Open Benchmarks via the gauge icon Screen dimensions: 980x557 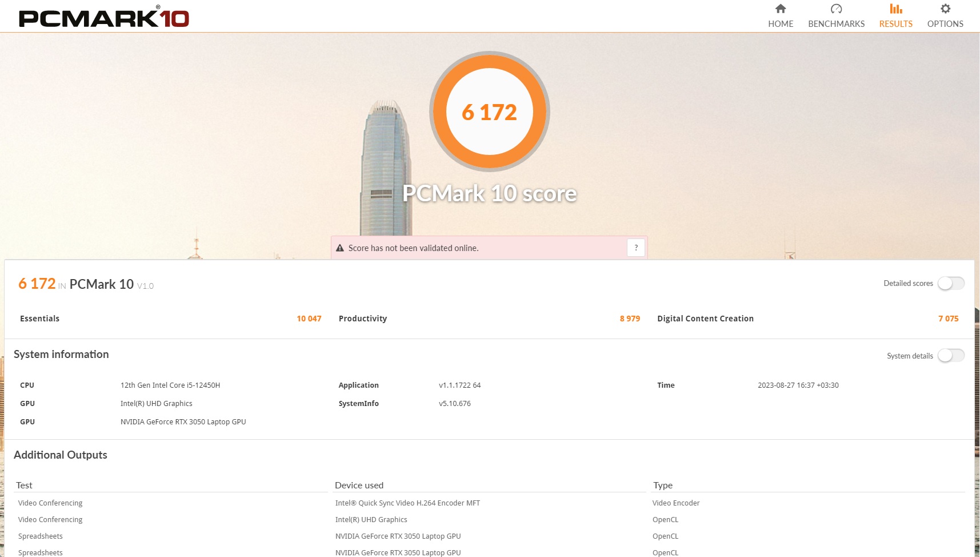click(836, 9)
